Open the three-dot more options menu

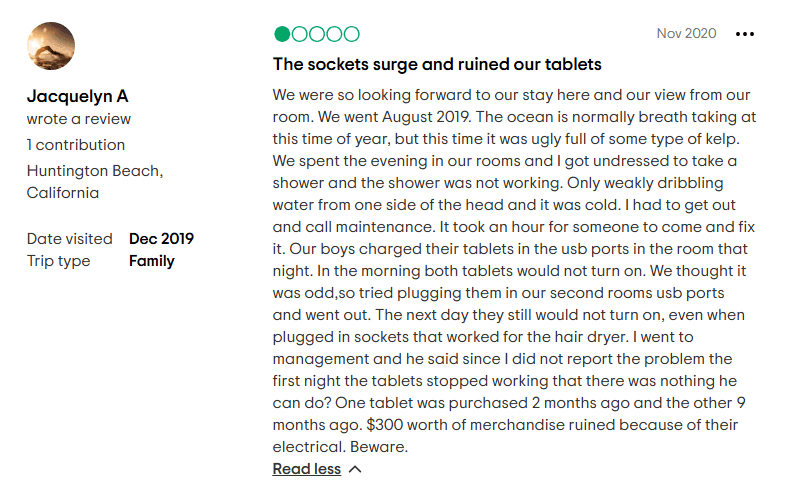(744, 34)
